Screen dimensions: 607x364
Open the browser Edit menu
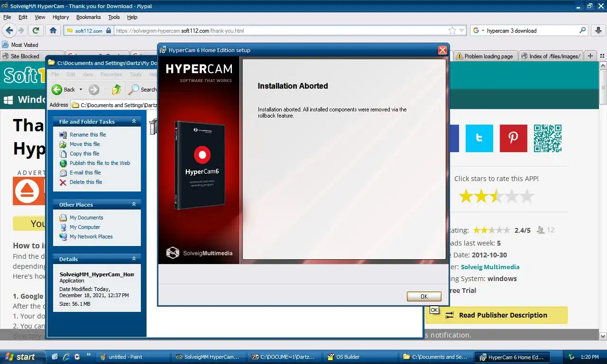pyautogui.click(x=23, y=17)
